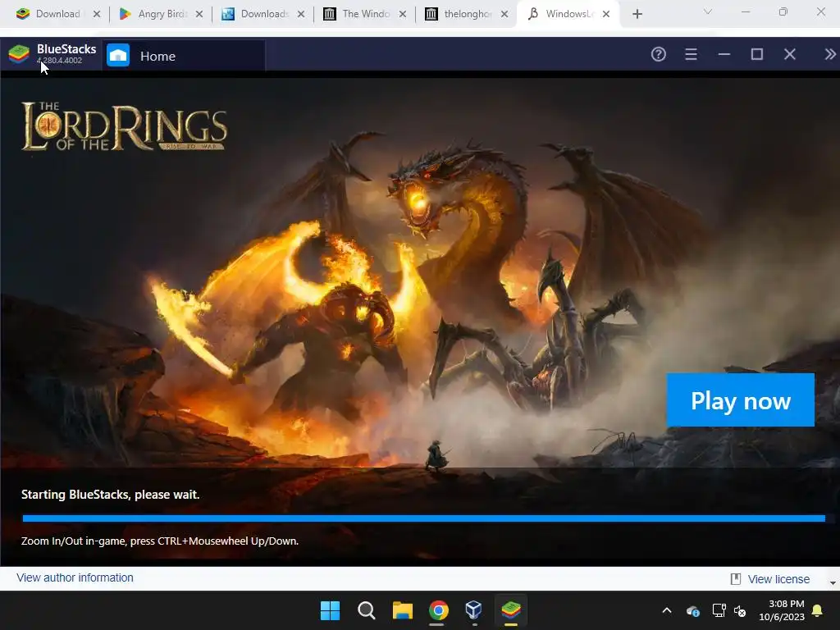Maximize the BlueStacks window

pos(757,54)
